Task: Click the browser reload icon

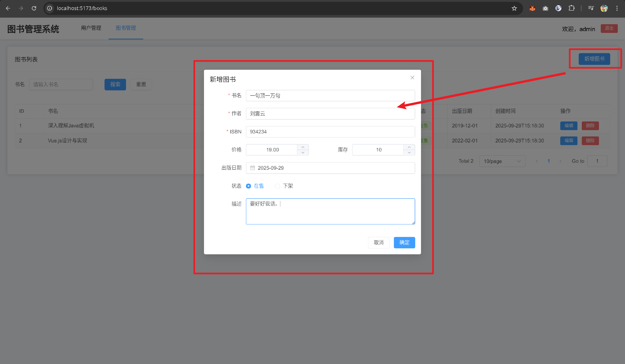Action: (x=34, y=8)
